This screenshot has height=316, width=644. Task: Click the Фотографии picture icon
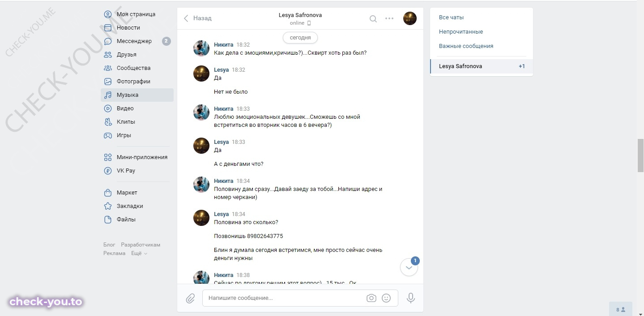pyautogui.click(x=108, y=82)
